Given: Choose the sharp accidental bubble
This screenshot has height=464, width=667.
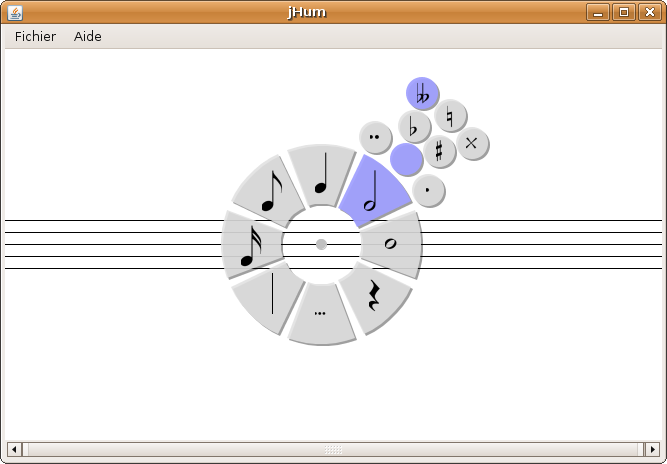Looking at the screenshot, I should pyautogui.click(x=439, y=151).
